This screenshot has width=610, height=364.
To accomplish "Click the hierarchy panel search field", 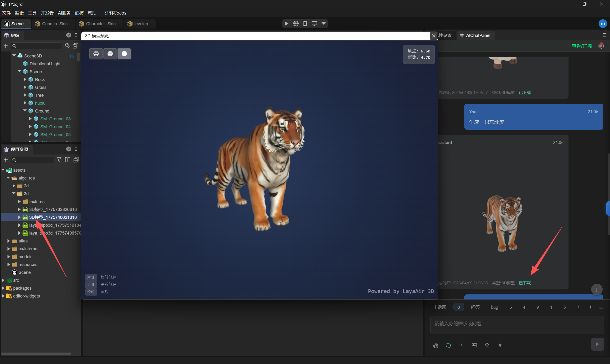I will pyautogui.click(x=36, y=46).
